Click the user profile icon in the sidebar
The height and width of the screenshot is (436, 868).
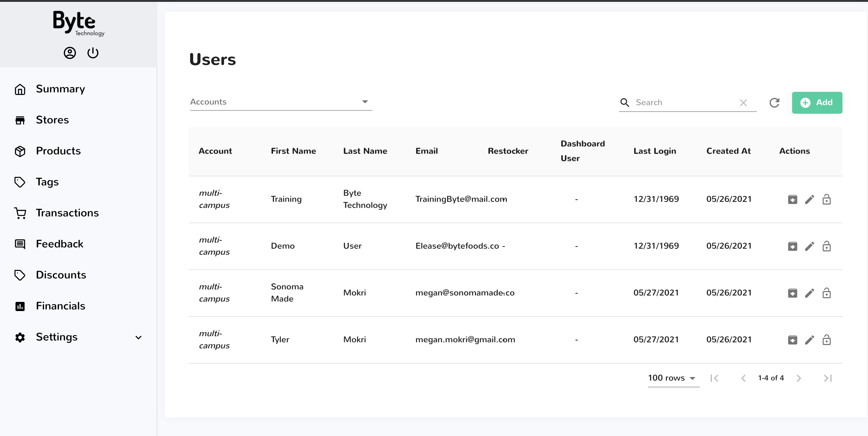(70, 53)
